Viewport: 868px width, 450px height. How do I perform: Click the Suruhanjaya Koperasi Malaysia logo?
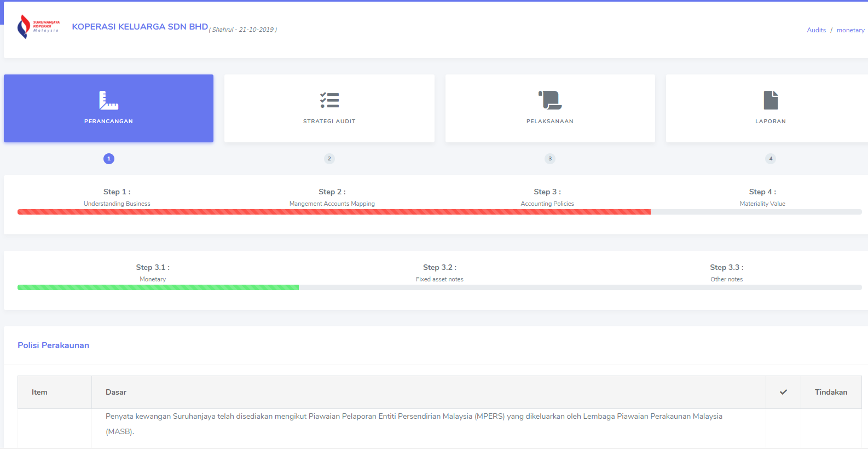38,27
